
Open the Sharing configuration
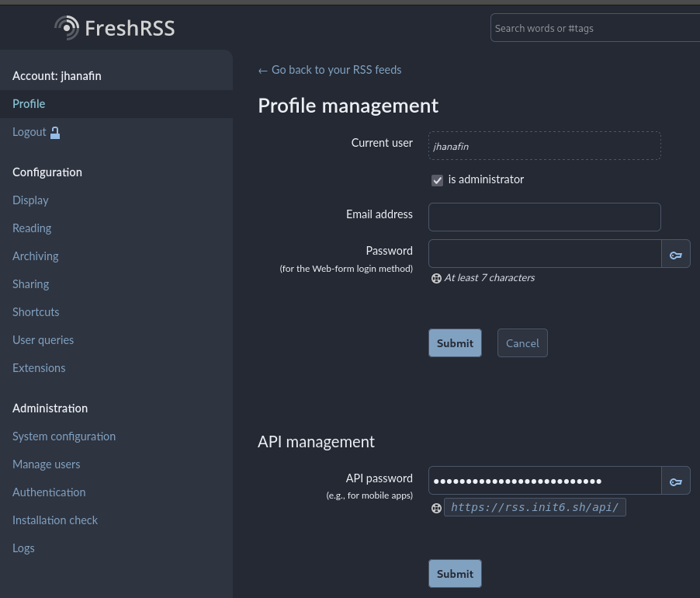pyautogui.click(x=30, y=283)
